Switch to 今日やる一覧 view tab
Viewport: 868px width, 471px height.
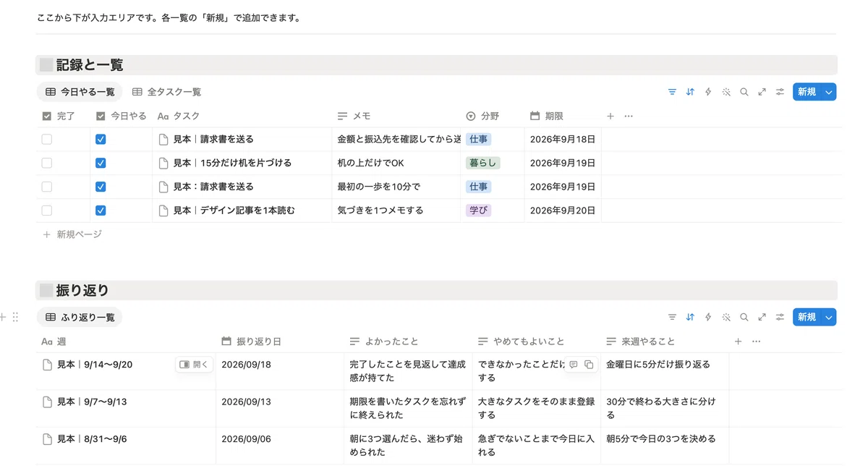pyautogui.click(x=80, y=92)
